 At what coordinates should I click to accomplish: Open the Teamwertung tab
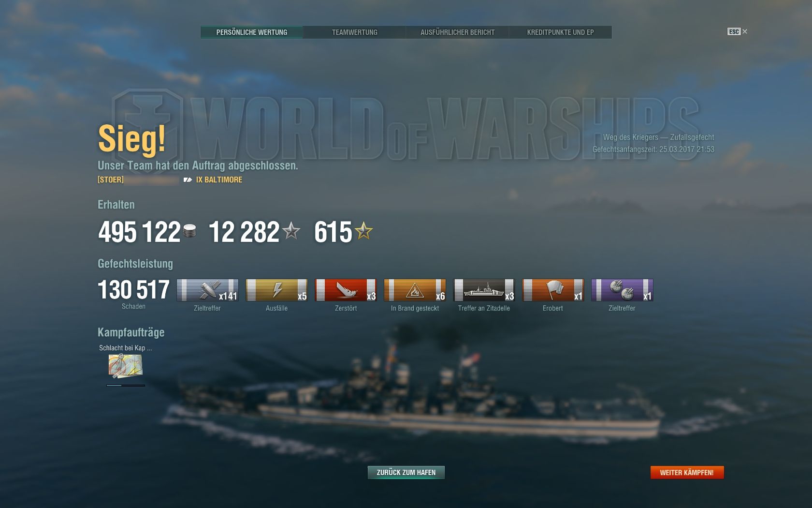(x=355, y=32)
